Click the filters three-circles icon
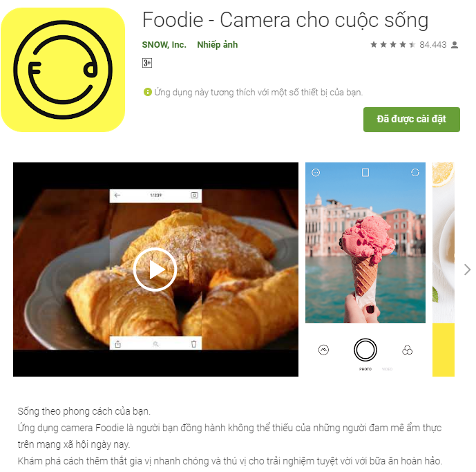Image resolution: width=476 pixels, height=472 pixels. [x=407, y=350]
